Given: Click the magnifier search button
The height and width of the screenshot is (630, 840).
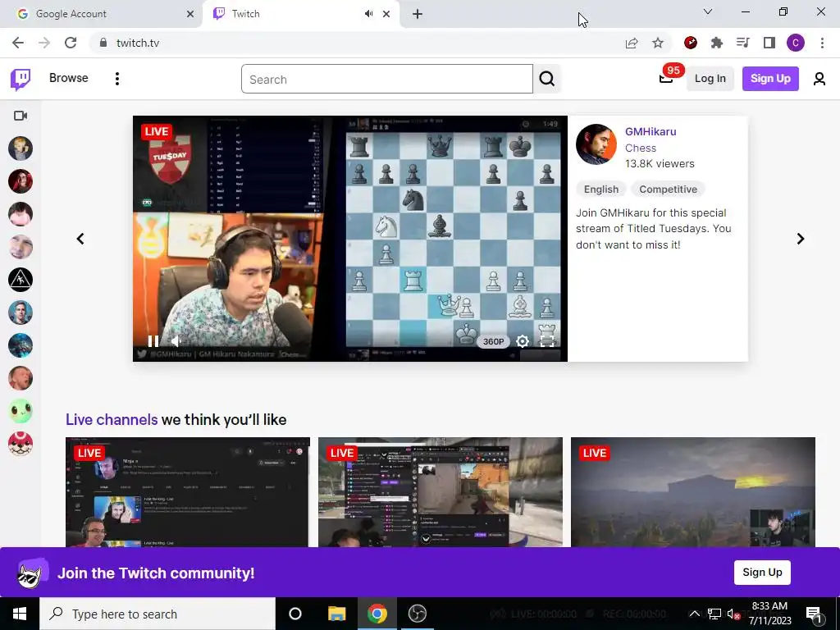Looking at the screenshot, I should tap(547, 80).
